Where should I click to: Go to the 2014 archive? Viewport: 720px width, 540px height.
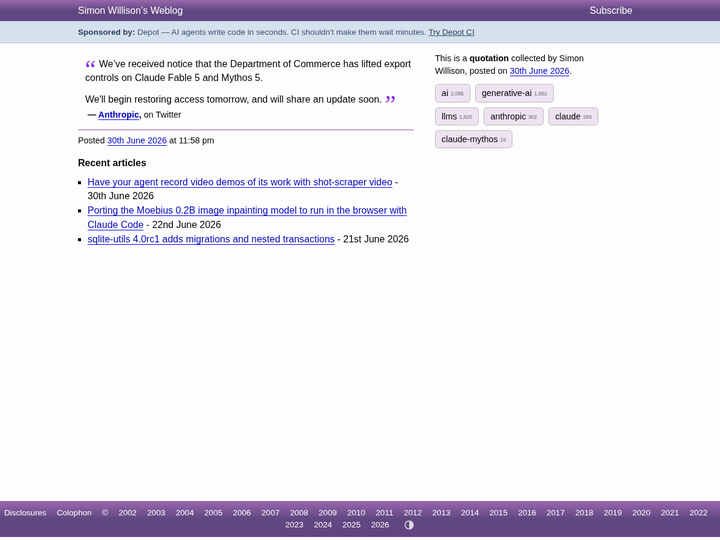[x=470, y=513]
